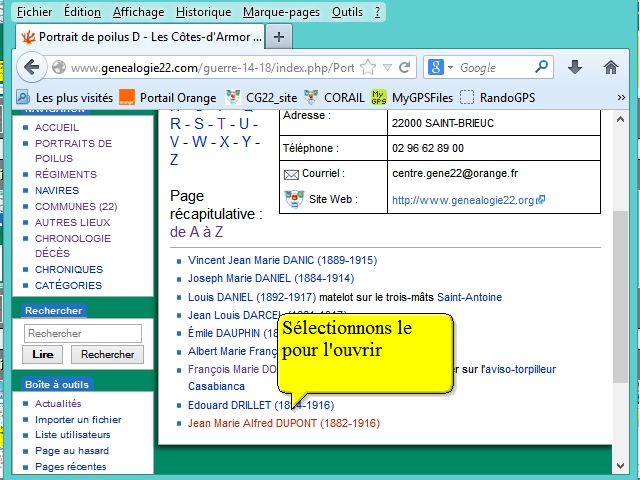This screenshot has height=480, width=640.
Task: Open Edouard DRILLET portrait link
Action: 261,405
